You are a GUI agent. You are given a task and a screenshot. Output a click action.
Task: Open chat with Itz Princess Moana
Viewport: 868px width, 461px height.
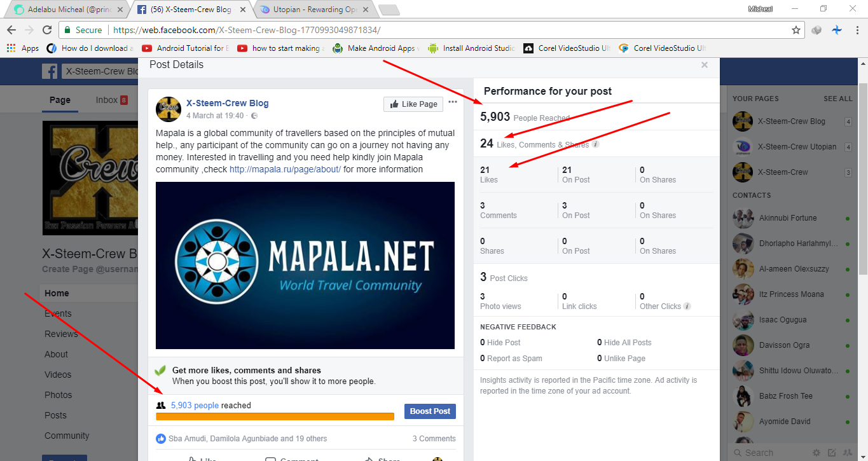coord(792,294)
